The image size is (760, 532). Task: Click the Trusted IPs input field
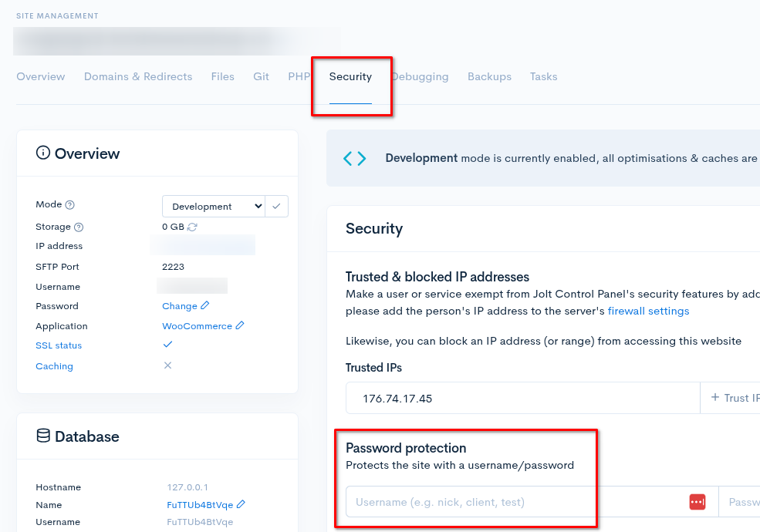(522, 398)
